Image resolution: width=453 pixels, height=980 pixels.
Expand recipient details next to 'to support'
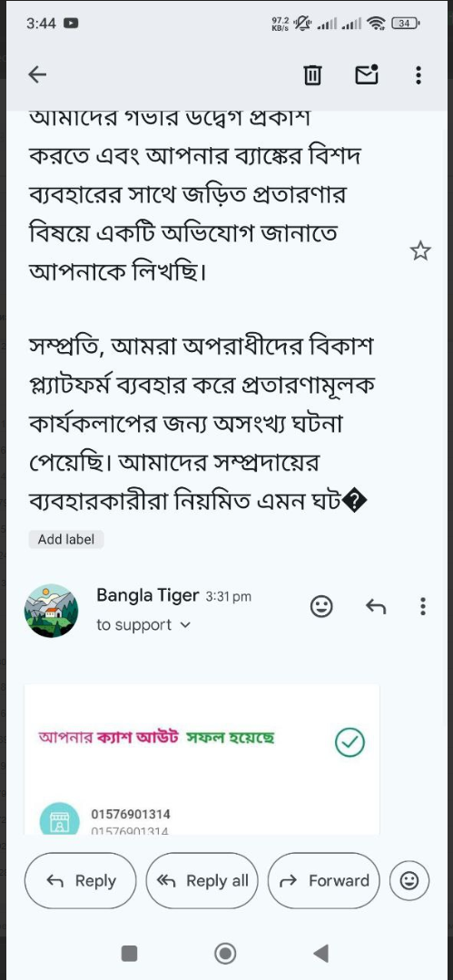[184, 625]
